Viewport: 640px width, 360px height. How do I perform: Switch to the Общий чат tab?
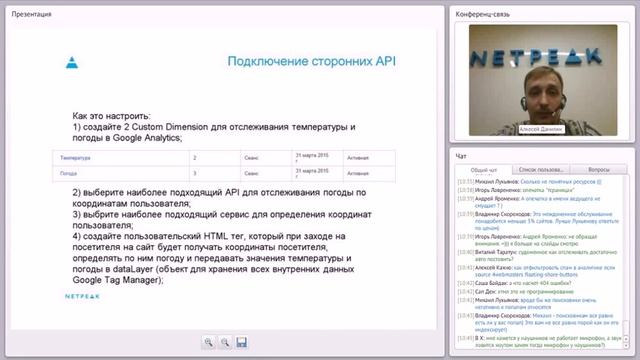coord(484,170)
